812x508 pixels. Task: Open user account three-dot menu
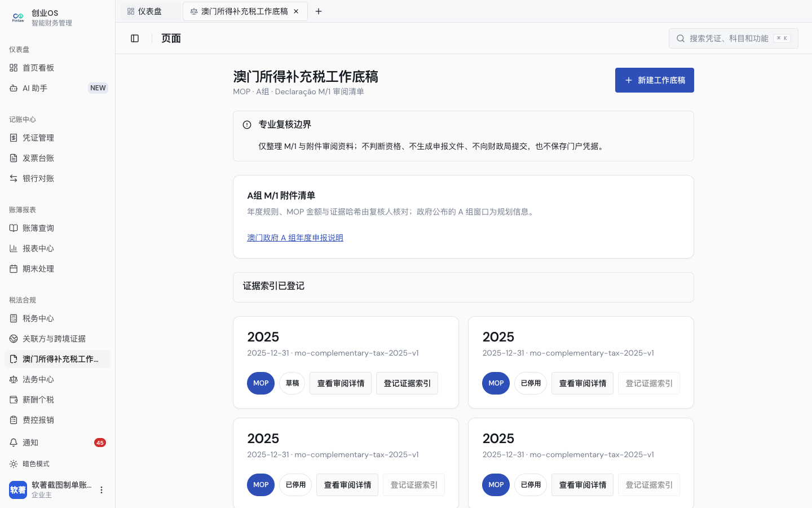click(101, 490)
